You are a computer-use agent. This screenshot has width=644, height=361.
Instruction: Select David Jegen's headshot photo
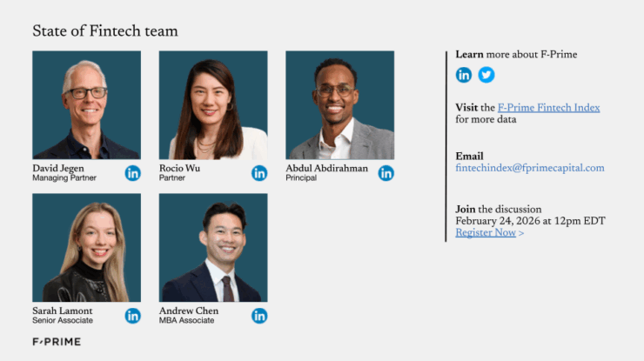click(86, 104)
